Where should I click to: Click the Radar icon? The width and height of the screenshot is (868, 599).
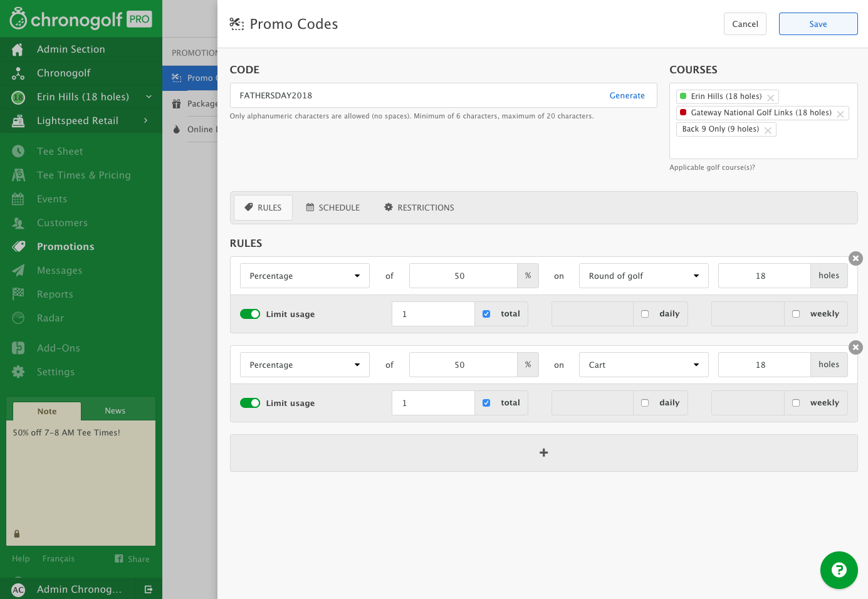18,318
